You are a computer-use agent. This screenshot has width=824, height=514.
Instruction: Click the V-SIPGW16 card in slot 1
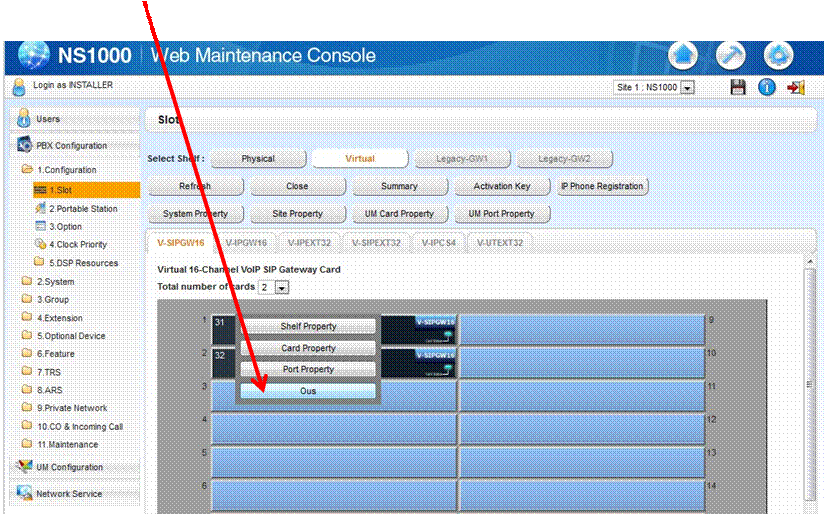[418, 328]
